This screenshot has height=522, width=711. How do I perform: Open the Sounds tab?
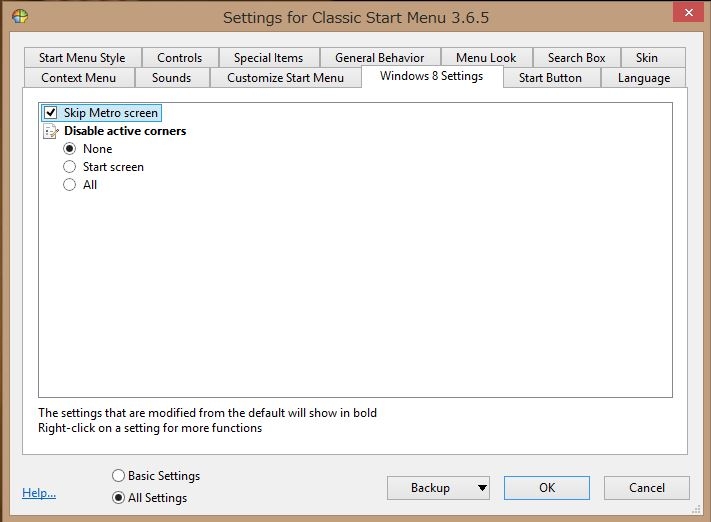(x=172, y=78)
